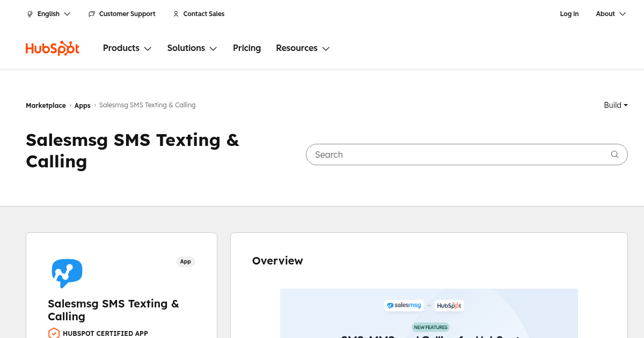The image size is (644, 338).
Task: Click the Overview heading
Action: 277,261
